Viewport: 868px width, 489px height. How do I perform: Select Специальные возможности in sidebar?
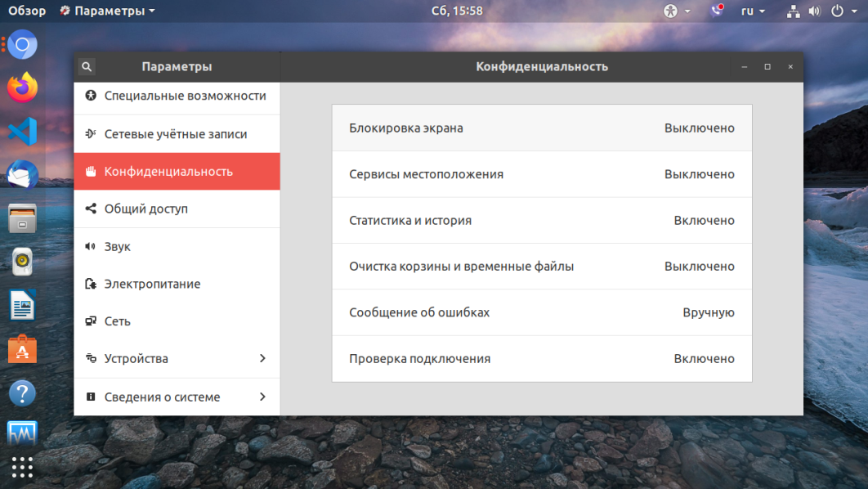coord(177,96)
